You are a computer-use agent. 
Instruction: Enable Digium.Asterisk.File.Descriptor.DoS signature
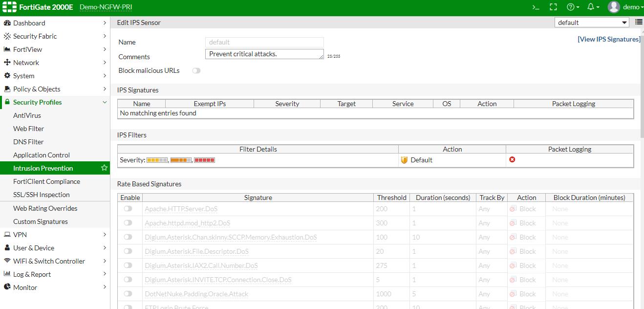click(128, 251)
